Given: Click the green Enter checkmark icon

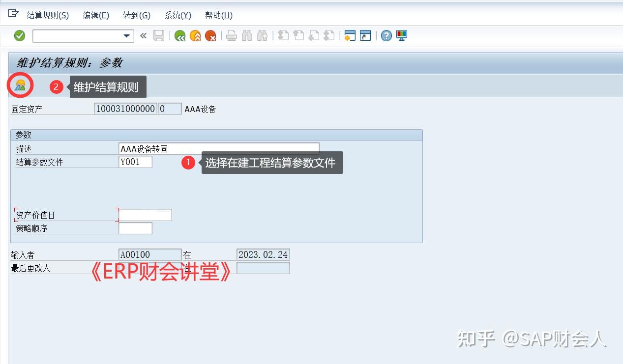Looking at the screenshot, I should point(20,35).
